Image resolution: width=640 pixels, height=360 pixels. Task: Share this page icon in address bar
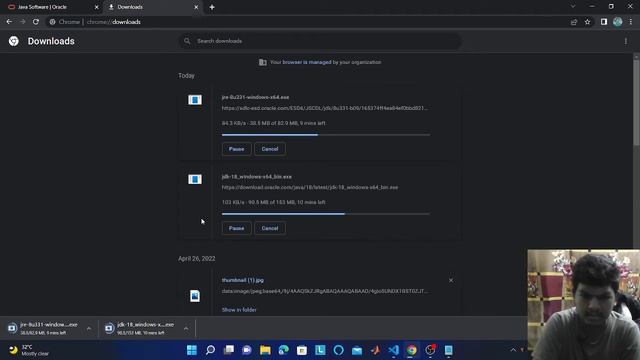coord(574,22)
